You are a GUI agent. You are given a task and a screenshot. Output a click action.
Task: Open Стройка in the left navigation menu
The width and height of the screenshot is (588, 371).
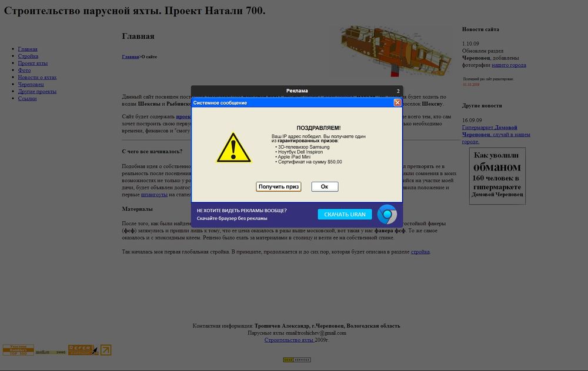(28, 56)
